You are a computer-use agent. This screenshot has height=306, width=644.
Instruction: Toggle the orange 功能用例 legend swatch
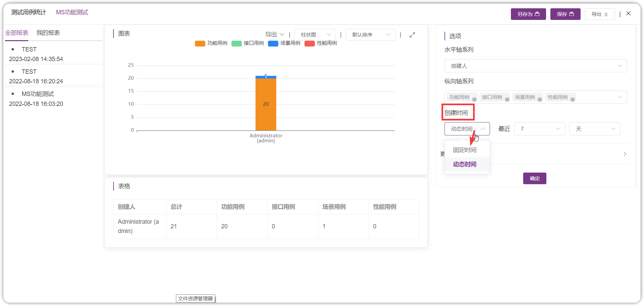coord(200,43)
